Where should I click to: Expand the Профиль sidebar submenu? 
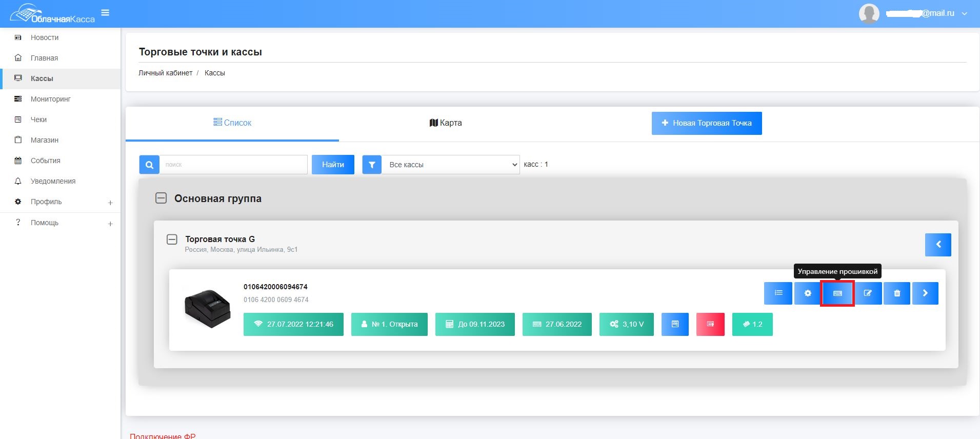110,203
